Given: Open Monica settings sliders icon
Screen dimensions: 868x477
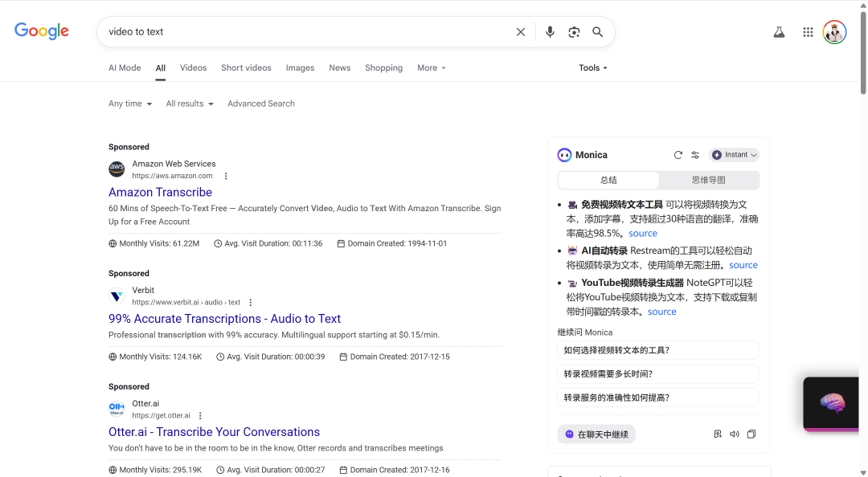Looking at the screenshot, I should [695, 155].
